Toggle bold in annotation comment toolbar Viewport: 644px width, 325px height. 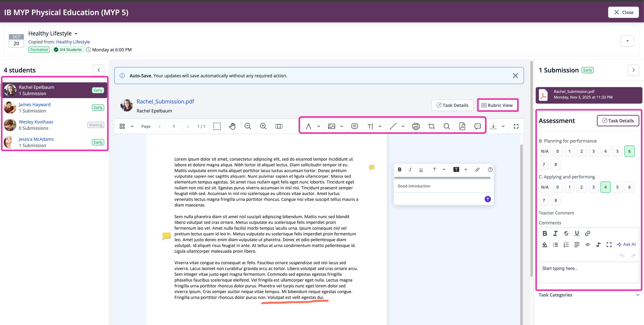coord(399,169)
